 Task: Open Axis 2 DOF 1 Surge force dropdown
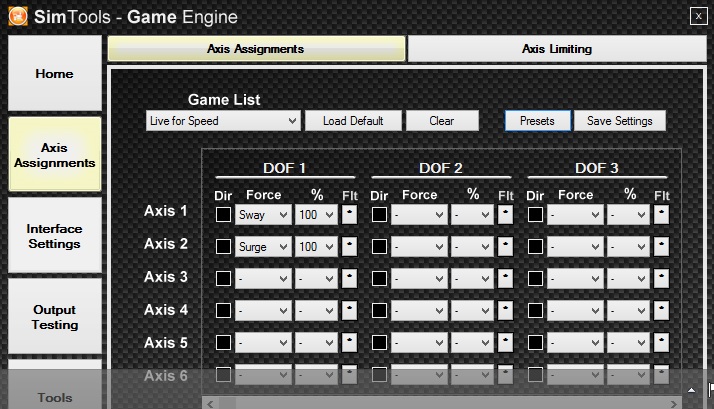(x=263, y=246)
